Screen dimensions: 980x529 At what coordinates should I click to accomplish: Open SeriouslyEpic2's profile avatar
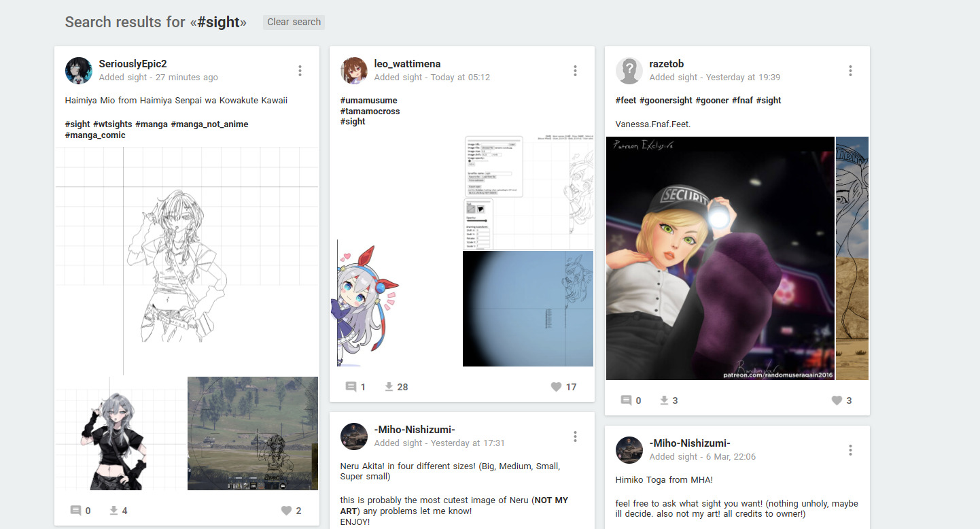click(x=79, y=71)
